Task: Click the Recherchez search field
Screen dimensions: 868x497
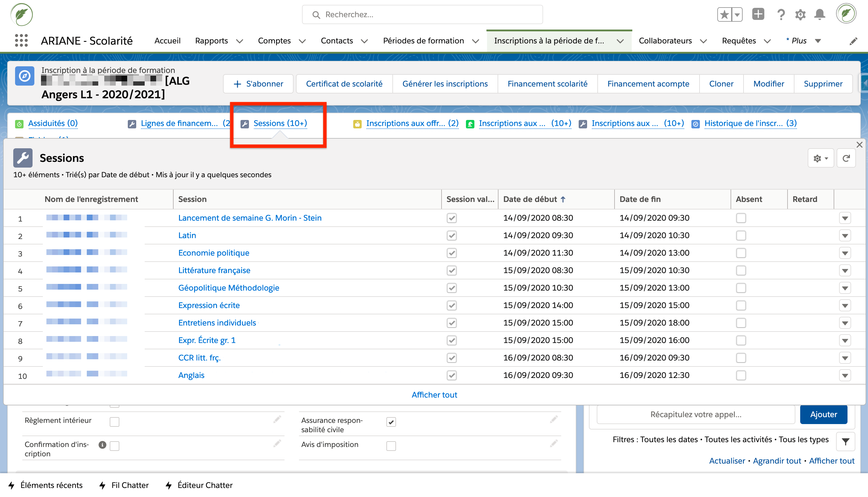Action: (x=423, y=14)
